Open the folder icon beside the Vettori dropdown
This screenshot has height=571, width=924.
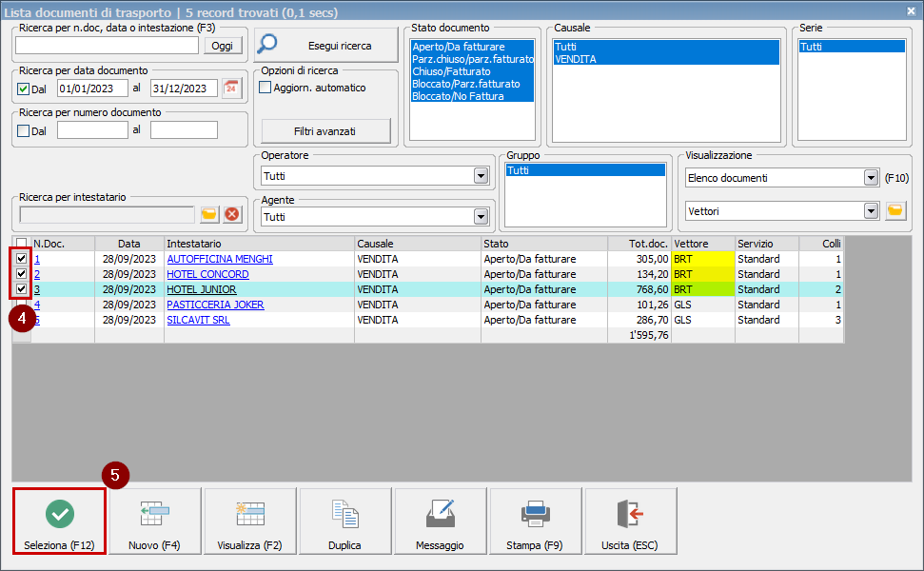pos(895,211)
